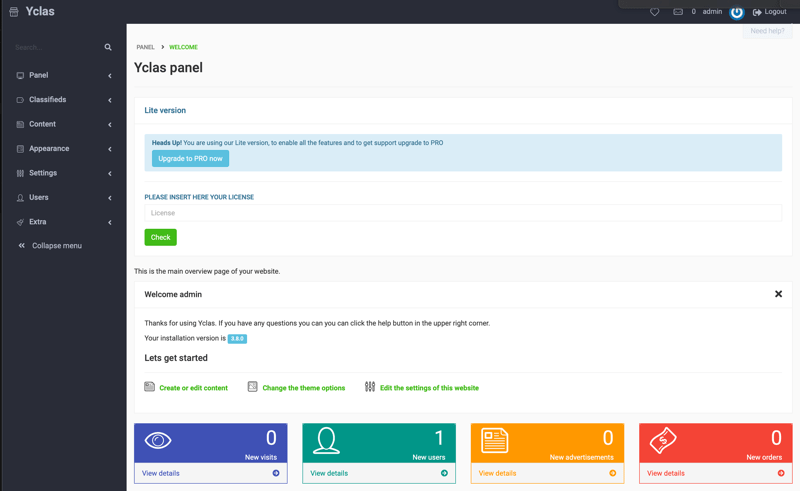Click the Panel monitor icon in sidebar
Viewport: 800px width, 491px height.
pos(20,76)
